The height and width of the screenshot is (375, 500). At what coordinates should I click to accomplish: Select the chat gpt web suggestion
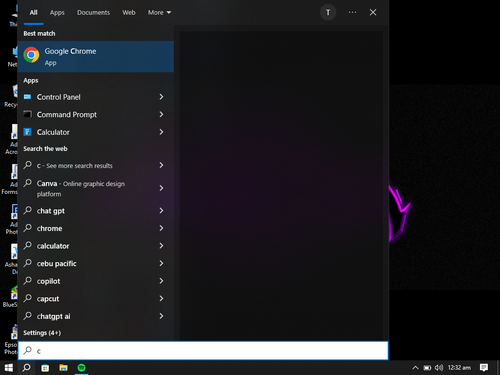point(96,211)
